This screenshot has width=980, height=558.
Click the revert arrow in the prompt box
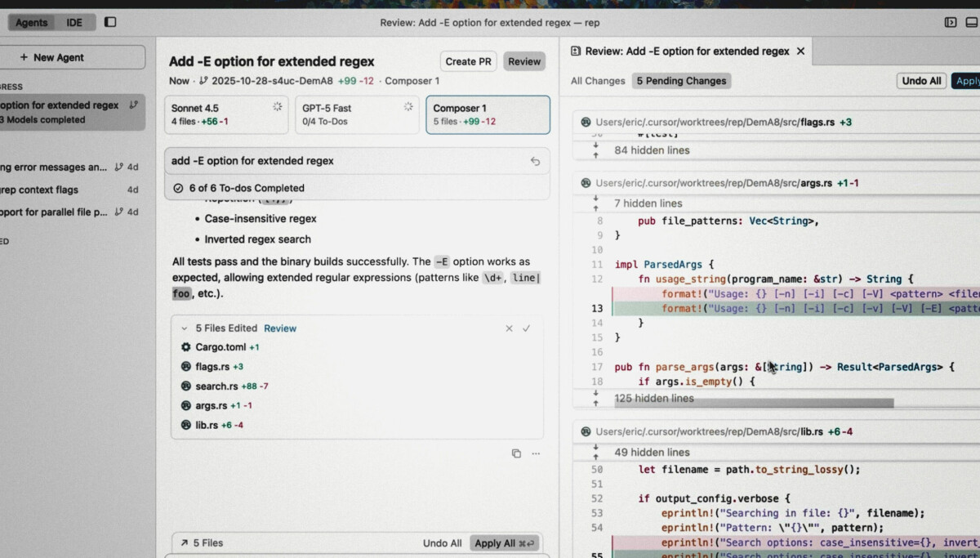(x=535, y=162)
